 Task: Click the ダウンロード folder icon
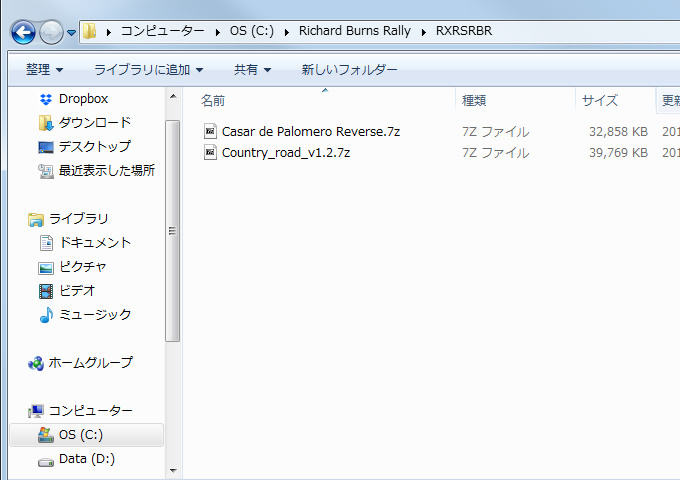46,123
